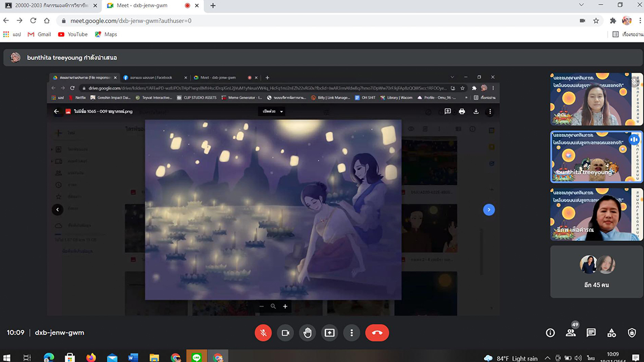Reload the Meet page

click(33, 20)
